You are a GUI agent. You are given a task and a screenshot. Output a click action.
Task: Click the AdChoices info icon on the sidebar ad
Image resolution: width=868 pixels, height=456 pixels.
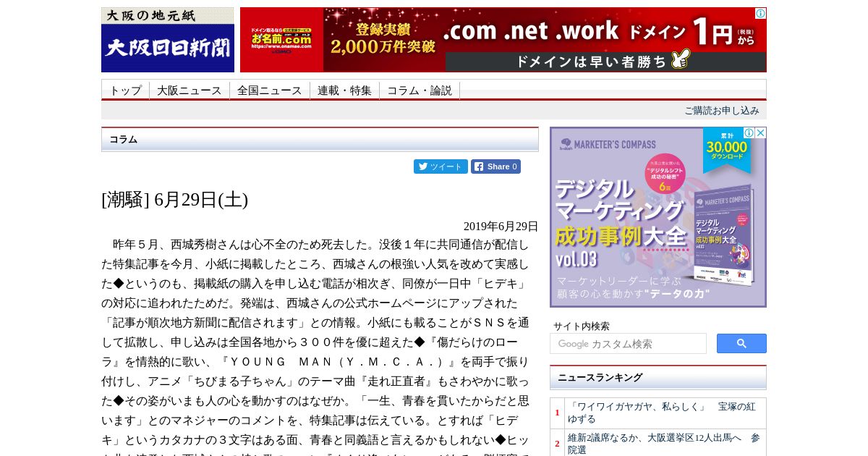(749, 133)
